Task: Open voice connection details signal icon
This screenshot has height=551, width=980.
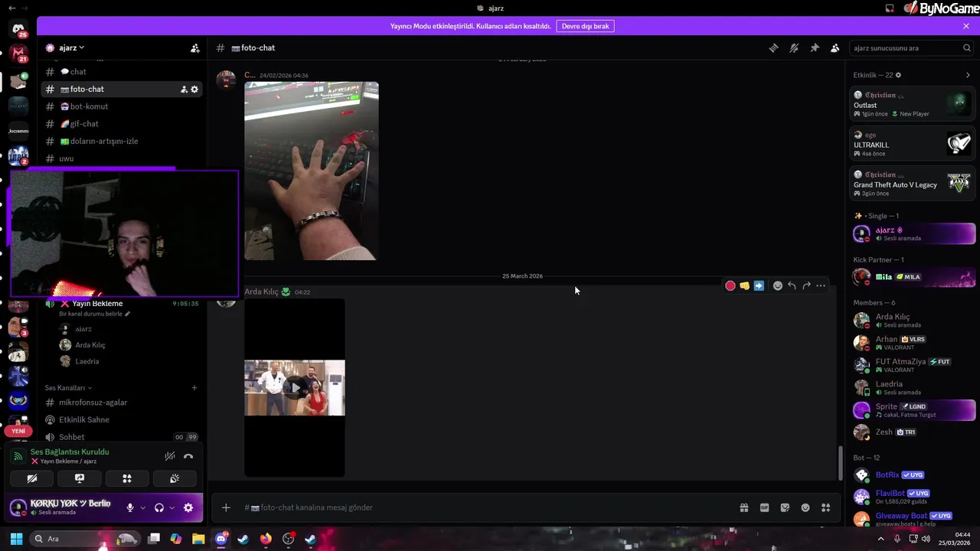Action: 18,456
